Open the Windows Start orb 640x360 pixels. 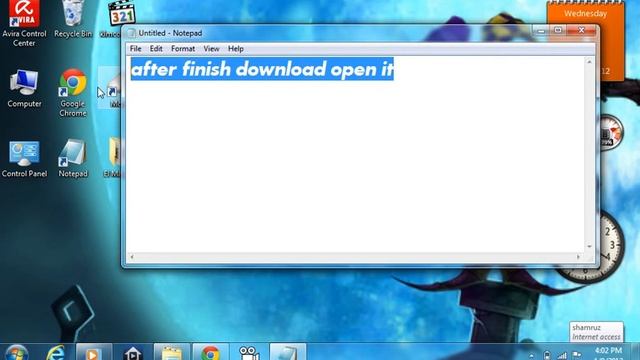click(17, 353)
